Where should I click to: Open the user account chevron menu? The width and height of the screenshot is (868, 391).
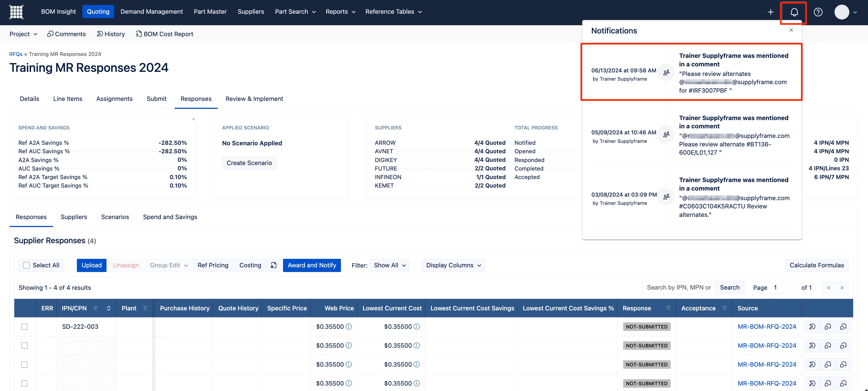coord(855,12)
